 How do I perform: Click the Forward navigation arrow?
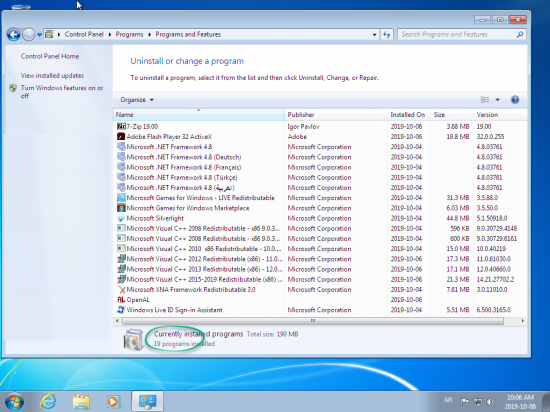click(x=28, y=34)
